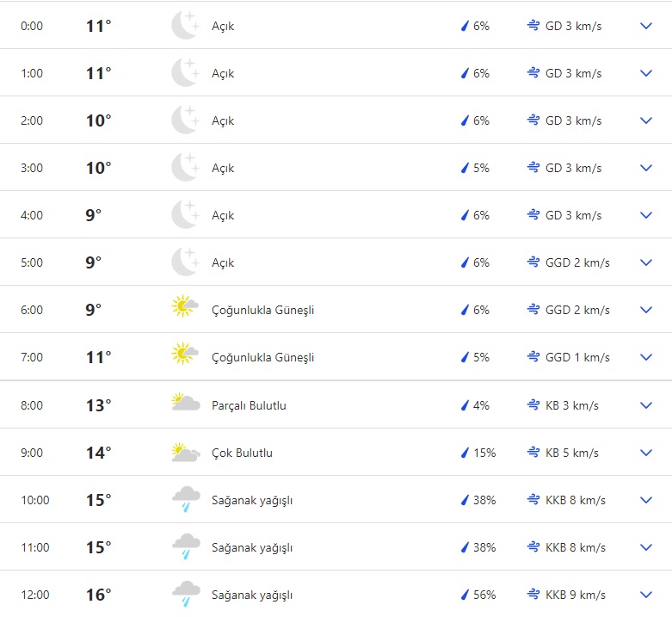Screen dimensions: 672x617
Task: Click the "Çoğunlukla Güneşli" text at 7:00
Action: (x=262, y=357)
